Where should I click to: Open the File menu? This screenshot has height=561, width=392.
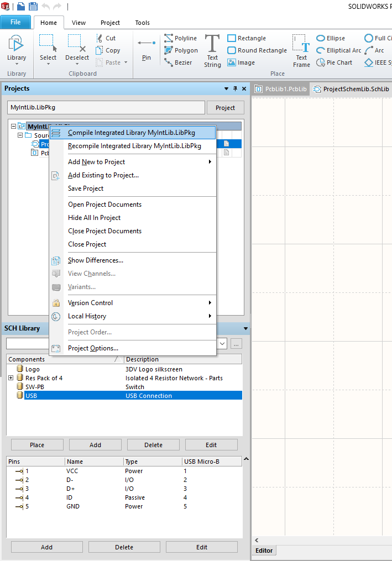click(x=15, y=22)
